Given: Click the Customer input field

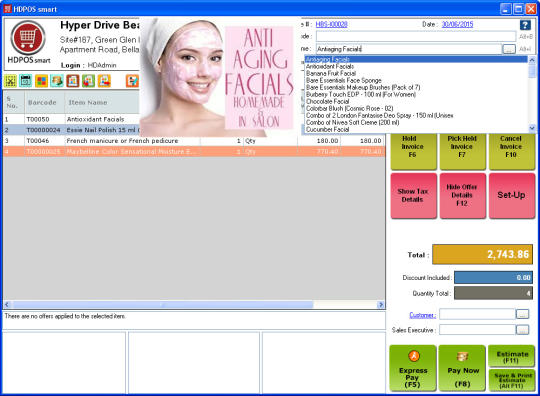Looking at the screenshot, I should tap(477, 314).
